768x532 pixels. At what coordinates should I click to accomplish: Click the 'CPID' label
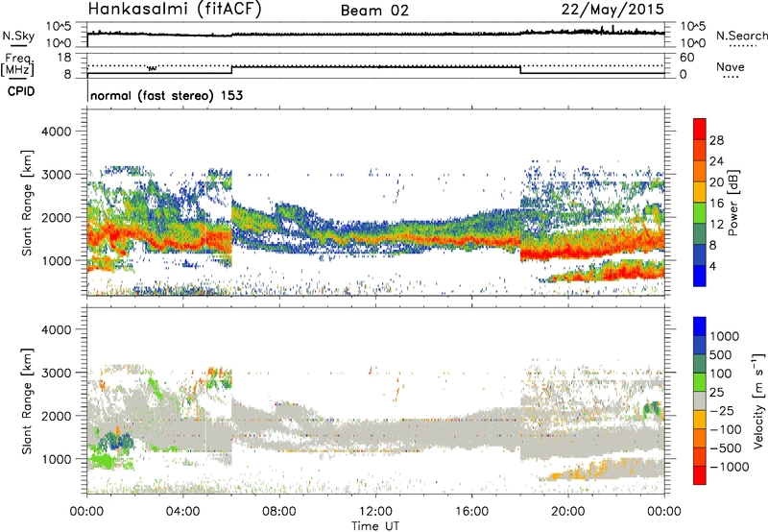coord(21,91)
